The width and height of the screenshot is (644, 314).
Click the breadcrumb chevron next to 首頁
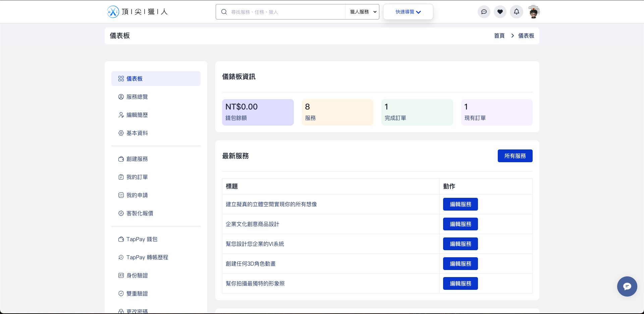pyautogui.click(x=512, y=36)
